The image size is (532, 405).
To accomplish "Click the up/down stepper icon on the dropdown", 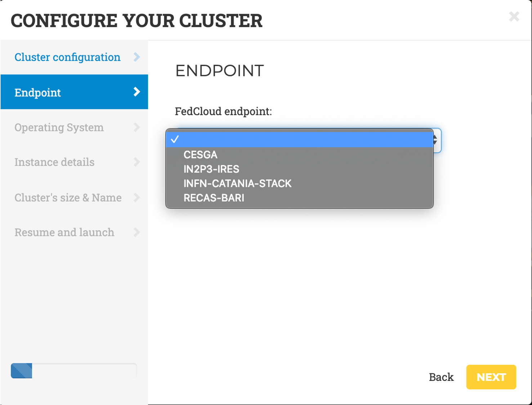I will click(435, 140).
